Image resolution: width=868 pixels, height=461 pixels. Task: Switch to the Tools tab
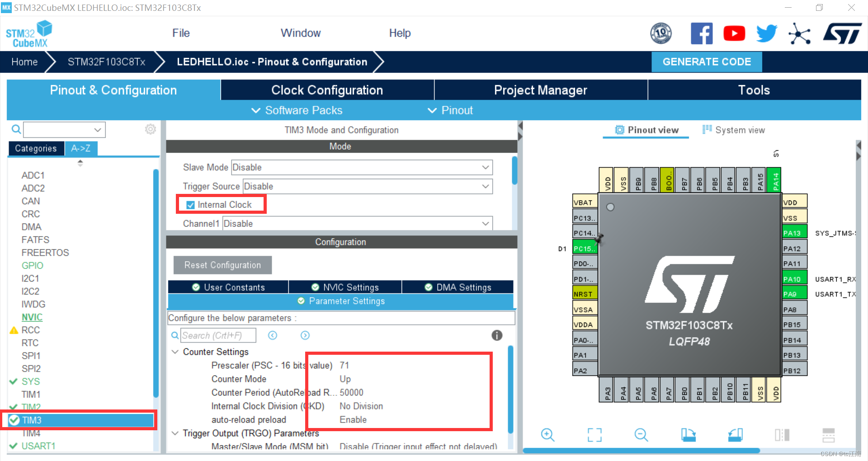click(754, 90)
